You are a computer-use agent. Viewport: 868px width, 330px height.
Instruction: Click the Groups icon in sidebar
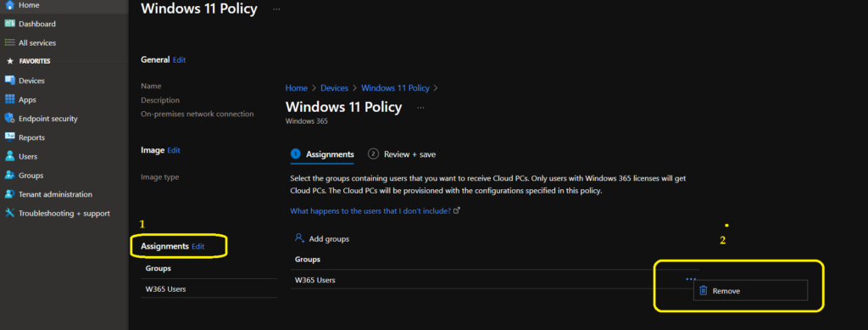pyautogui.click(x=9, y=175)
